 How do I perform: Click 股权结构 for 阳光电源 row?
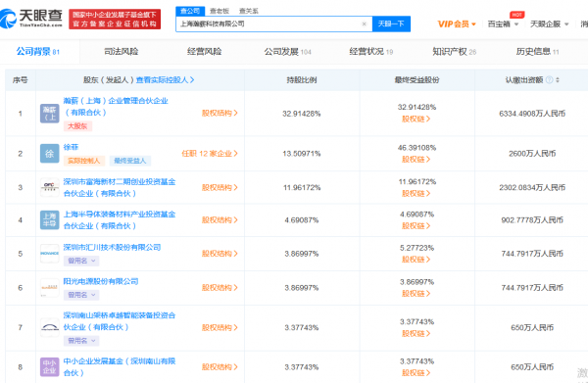[x=220, y=287]
